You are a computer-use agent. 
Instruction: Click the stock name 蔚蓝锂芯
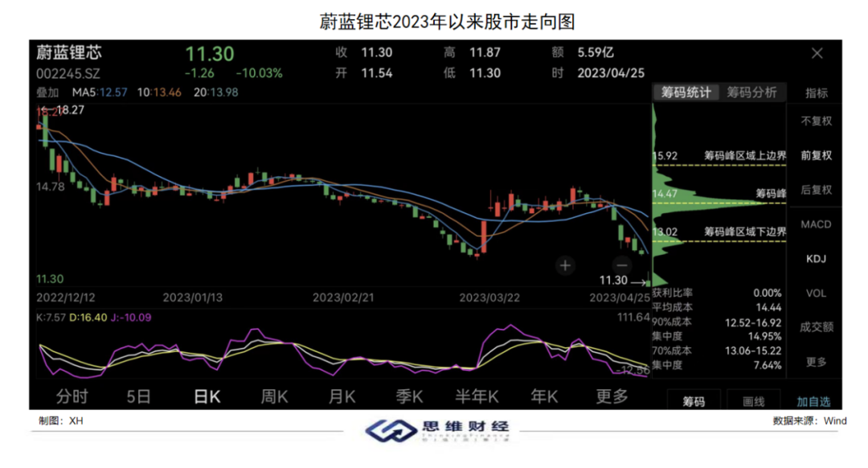coord(69,52)
